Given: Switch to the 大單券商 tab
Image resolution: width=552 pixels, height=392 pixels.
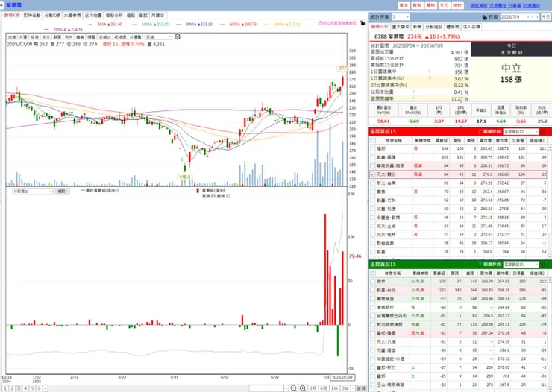Looking at the screenshot, I should pyautogui.click(x=72, y=16).
